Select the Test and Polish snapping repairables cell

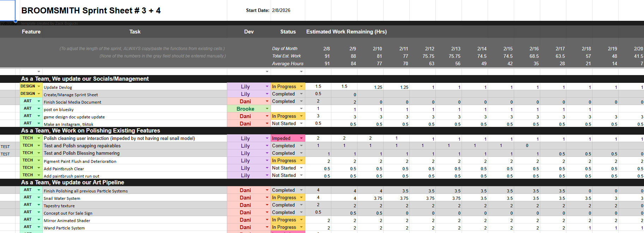click(135, 146)
